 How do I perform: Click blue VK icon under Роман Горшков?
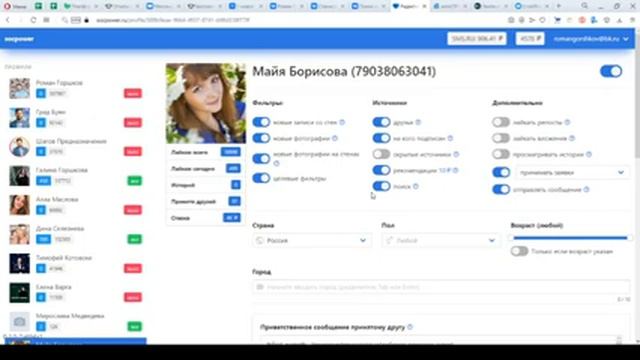[x=41, y=93]
